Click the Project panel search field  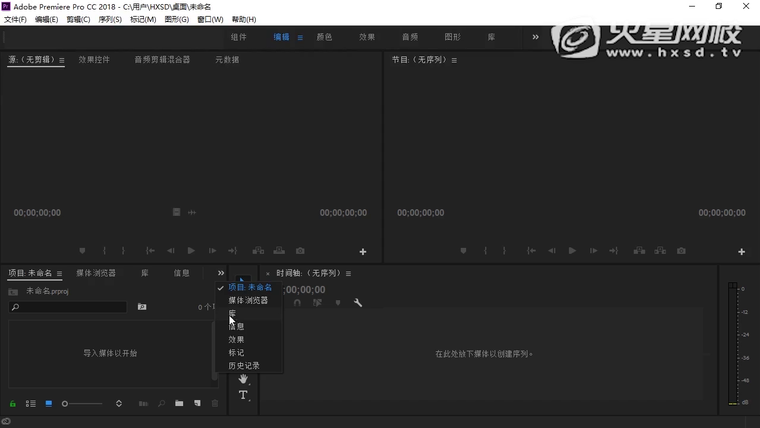(x=70, y=307)
